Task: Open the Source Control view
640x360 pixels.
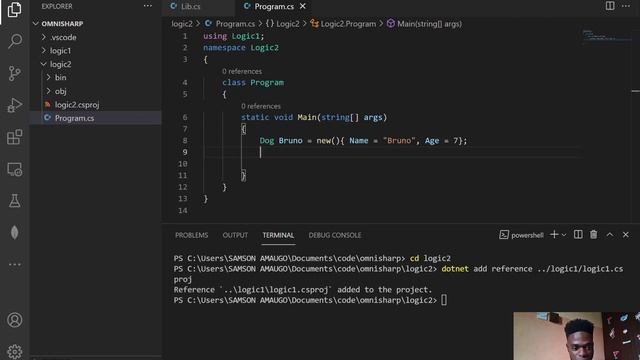Action: click(x=15, y=73)
